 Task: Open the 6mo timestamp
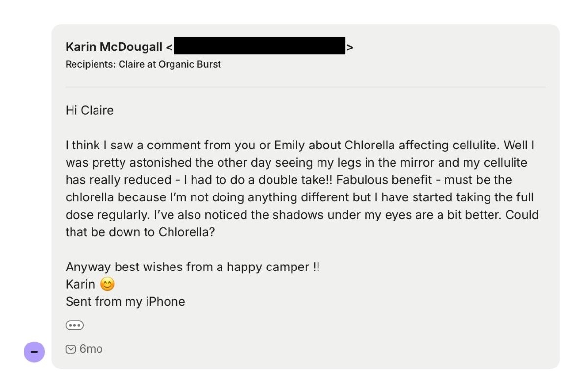[x=91, y=349]
